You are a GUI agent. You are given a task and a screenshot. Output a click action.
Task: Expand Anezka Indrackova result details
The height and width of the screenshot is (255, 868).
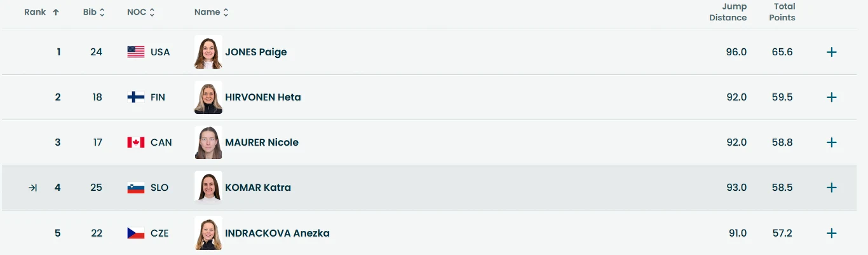[x=831, y=233]
